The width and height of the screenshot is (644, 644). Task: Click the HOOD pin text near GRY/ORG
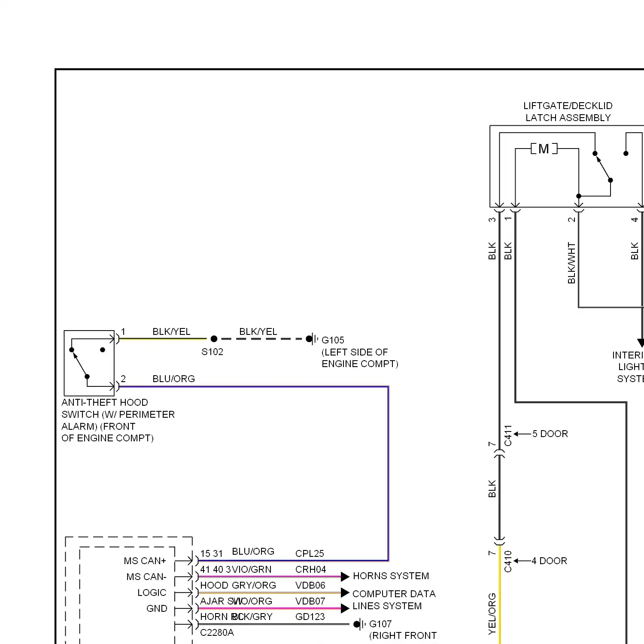tap(214, 585)
